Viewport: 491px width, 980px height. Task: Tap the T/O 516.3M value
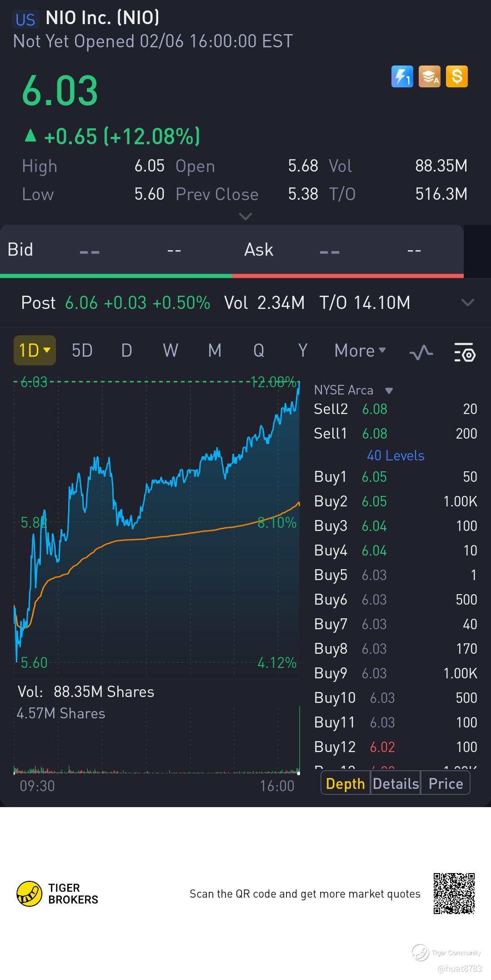coord(441,194)
